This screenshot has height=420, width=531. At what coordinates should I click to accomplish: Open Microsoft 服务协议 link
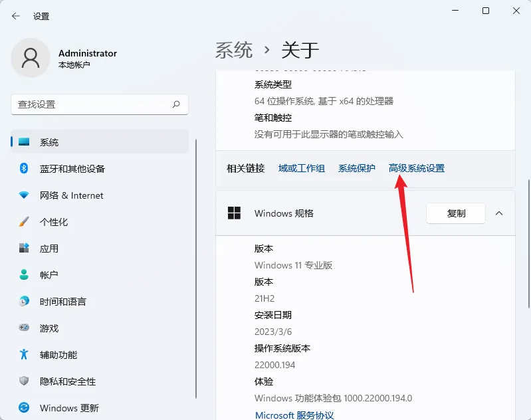click(x=294, y=415)
